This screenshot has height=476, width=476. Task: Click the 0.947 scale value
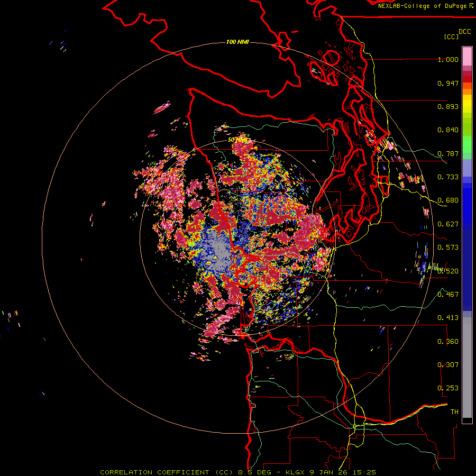coord(448,83)
